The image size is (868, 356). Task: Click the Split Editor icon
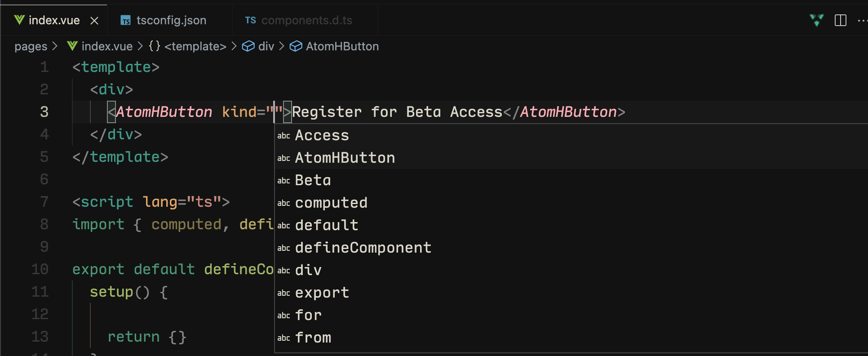841,20
